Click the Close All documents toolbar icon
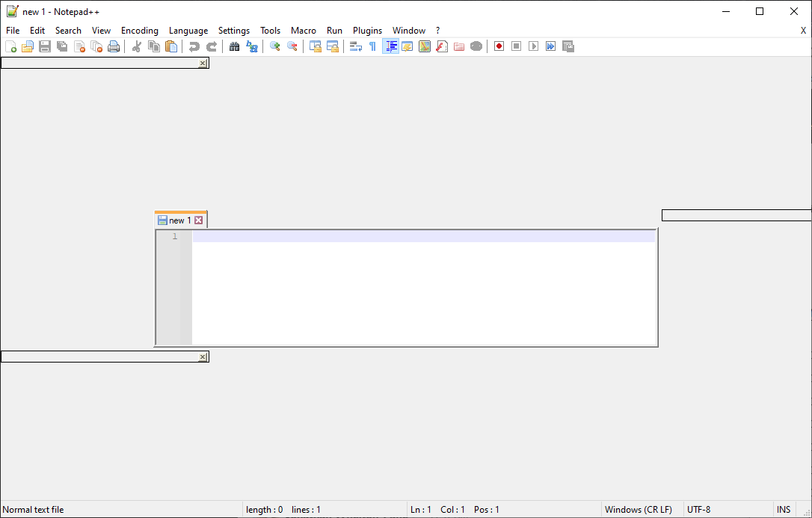812x518 pixels. (96, 46)
